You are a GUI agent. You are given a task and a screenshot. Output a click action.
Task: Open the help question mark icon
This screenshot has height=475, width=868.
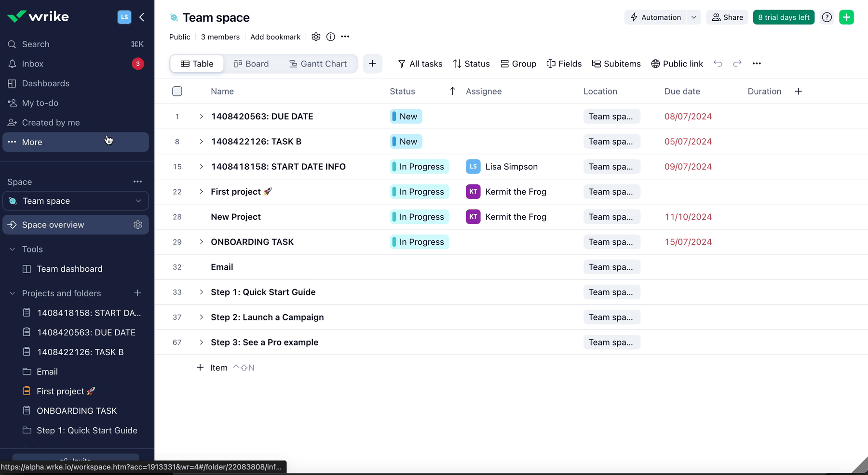827,17
